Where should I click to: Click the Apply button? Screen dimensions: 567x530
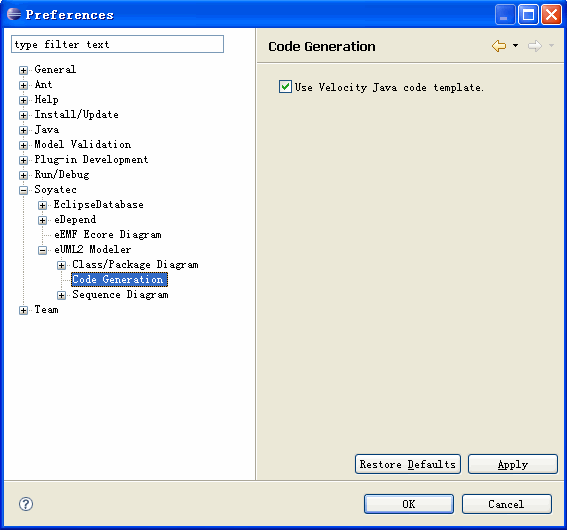click(x=513, y=464)
